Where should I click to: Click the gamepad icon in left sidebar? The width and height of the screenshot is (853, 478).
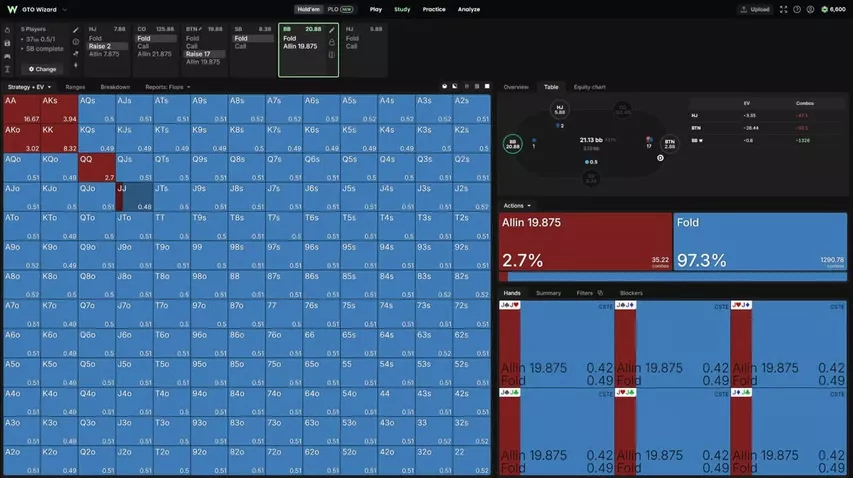7,56
